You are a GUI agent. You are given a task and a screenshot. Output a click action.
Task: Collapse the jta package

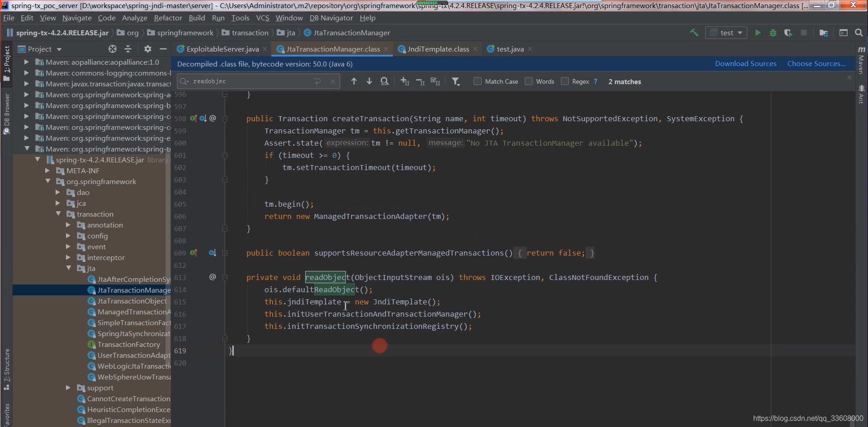(69, 268)
